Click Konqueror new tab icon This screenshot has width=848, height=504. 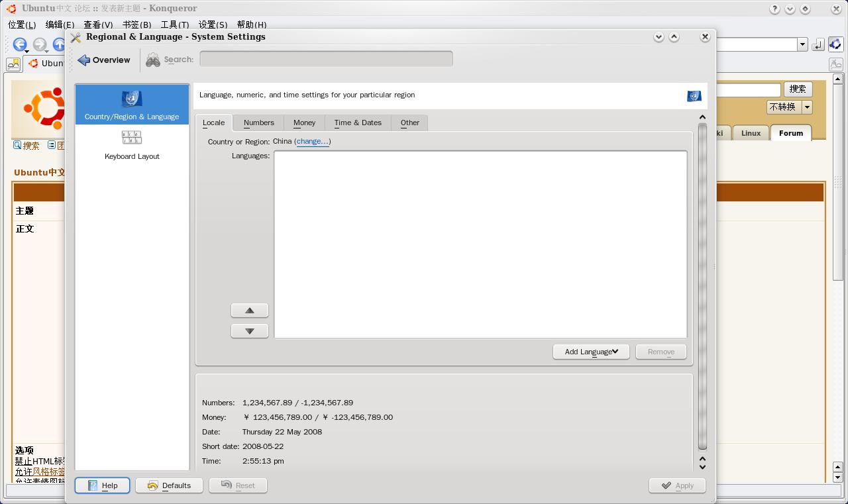point(13,64)
